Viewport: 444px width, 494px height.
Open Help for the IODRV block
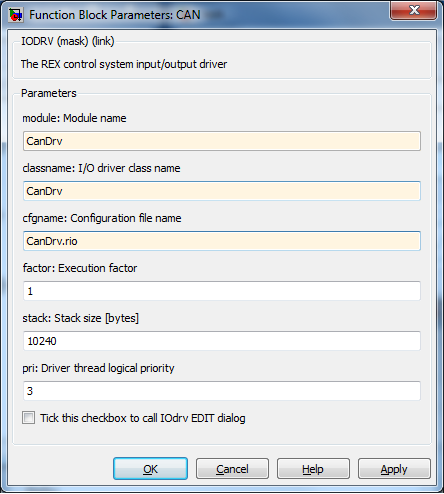pyautogui.click(x=313, y=469)
